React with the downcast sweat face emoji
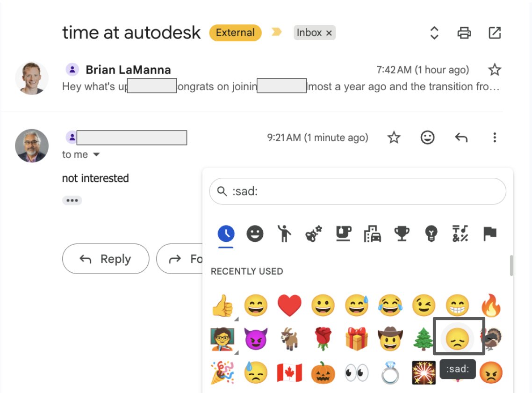Viewport: 532px width, 393px height. tap(256, 372)
